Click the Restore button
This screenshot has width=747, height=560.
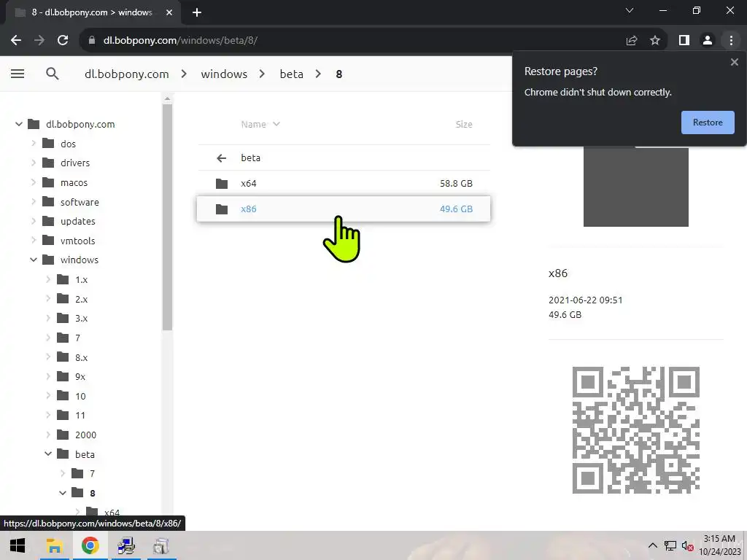click(x=708, y=122)
